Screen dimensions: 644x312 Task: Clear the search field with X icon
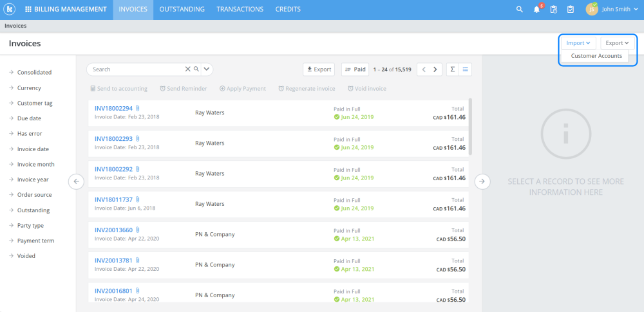(x=187, y=69)
